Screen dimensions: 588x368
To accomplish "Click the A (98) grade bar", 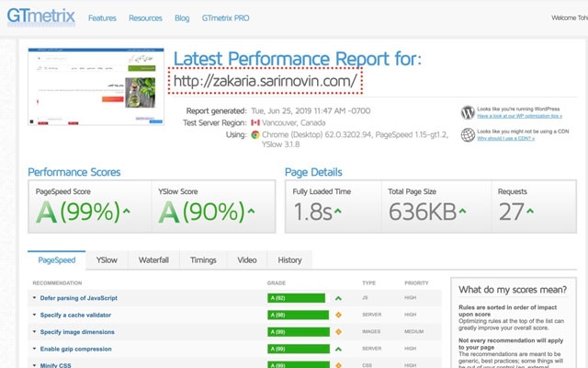I will tap(298, 315).
